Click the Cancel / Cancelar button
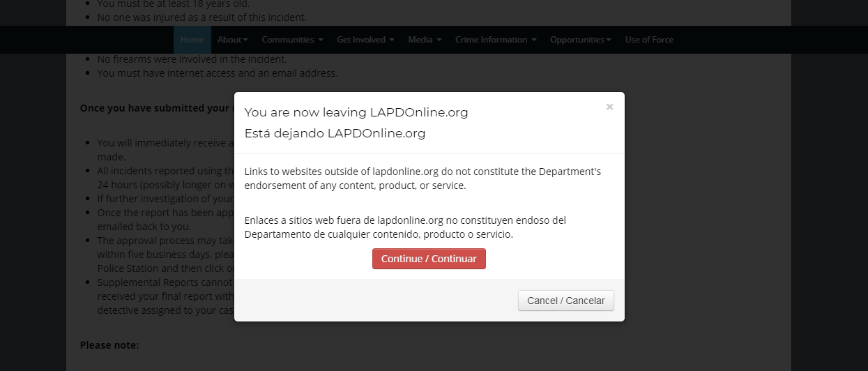The width and height of the screenshot is (868, 371). [566, 301]
